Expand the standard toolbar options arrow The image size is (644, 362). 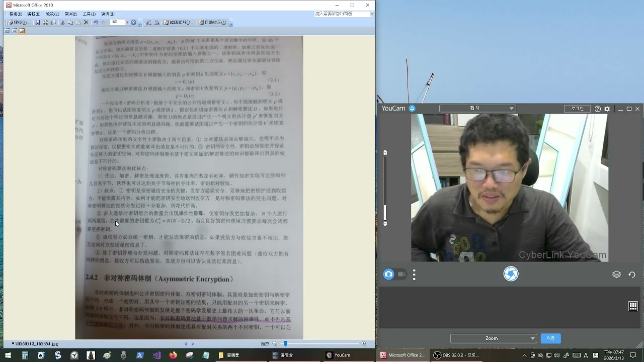(140, 24)
